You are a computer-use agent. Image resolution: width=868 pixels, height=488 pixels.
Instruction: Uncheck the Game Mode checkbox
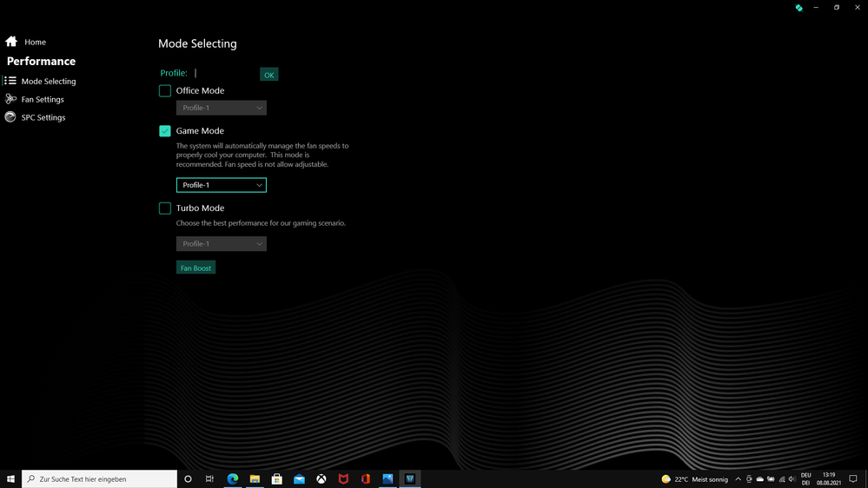pos(165,131)
